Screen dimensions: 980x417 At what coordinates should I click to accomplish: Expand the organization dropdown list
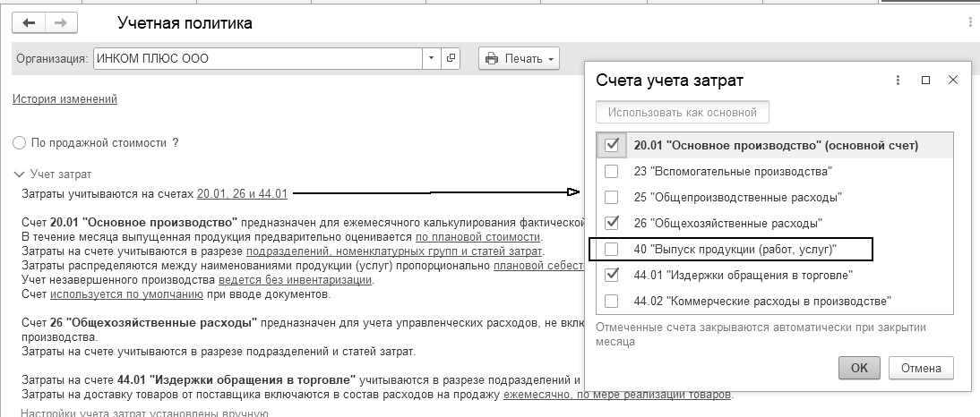[x=431, y=59]
